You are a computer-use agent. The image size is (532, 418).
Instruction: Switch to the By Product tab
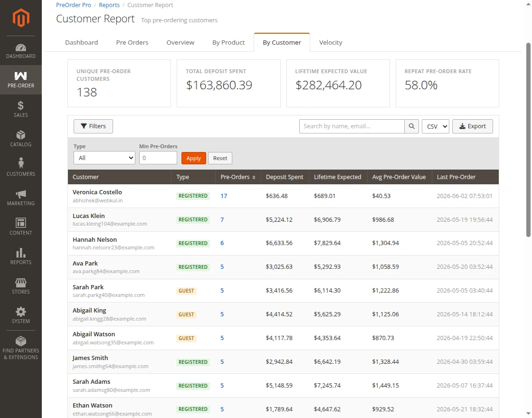(228, 42)
